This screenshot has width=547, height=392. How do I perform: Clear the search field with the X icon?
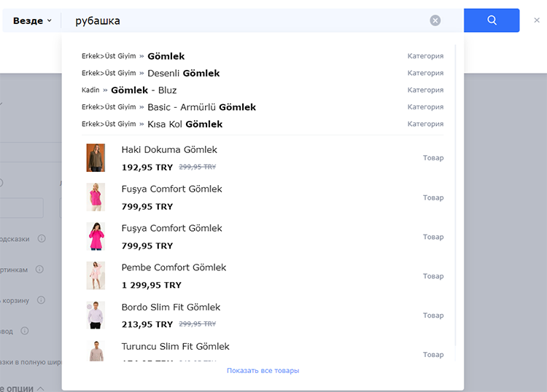tap(435, 20)
